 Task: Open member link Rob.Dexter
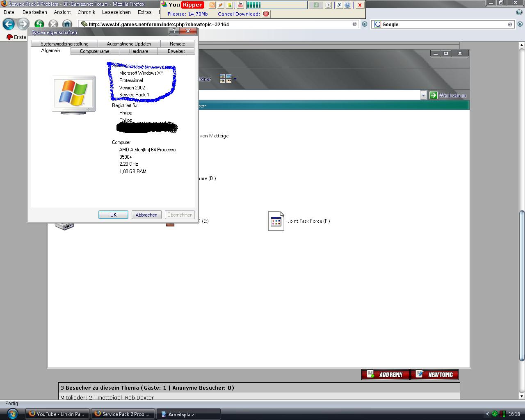tap(139, 397)
